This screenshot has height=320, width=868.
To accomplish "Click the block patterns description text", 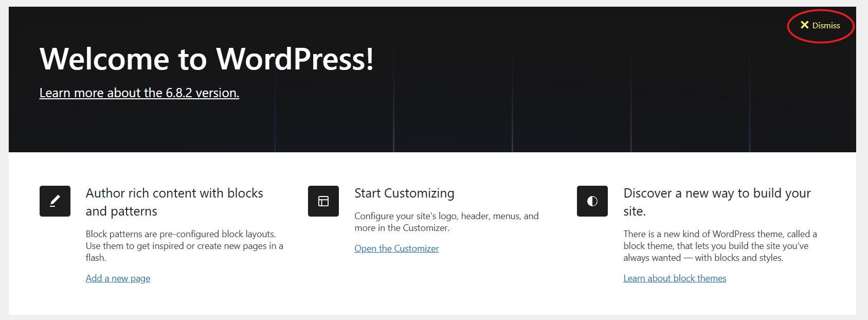I will (184, 245).
